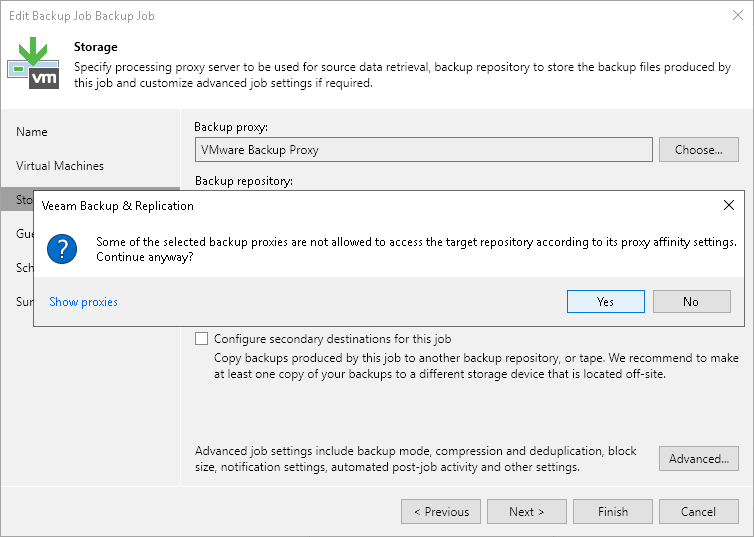Image resolution: width=754 pixels, height=537 pixels.
Task: Switch to Virtual Machines step
Action: pos(60,166)
